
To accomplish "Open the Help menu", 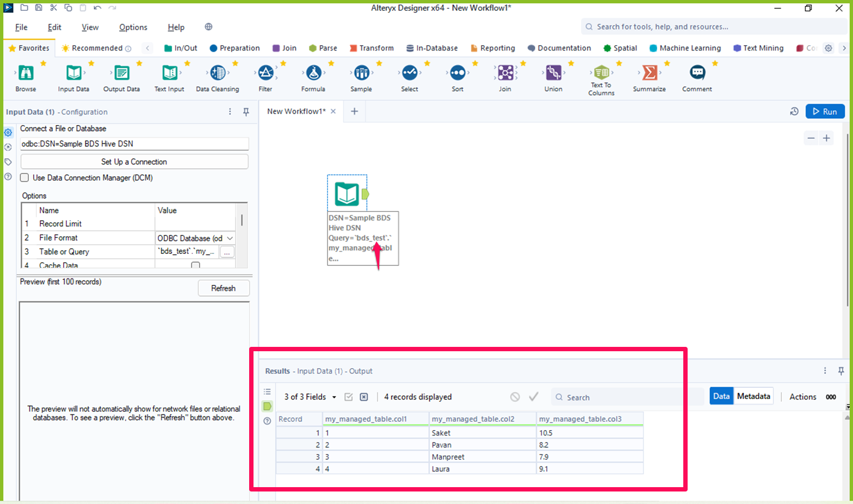I will coord(176,27).
